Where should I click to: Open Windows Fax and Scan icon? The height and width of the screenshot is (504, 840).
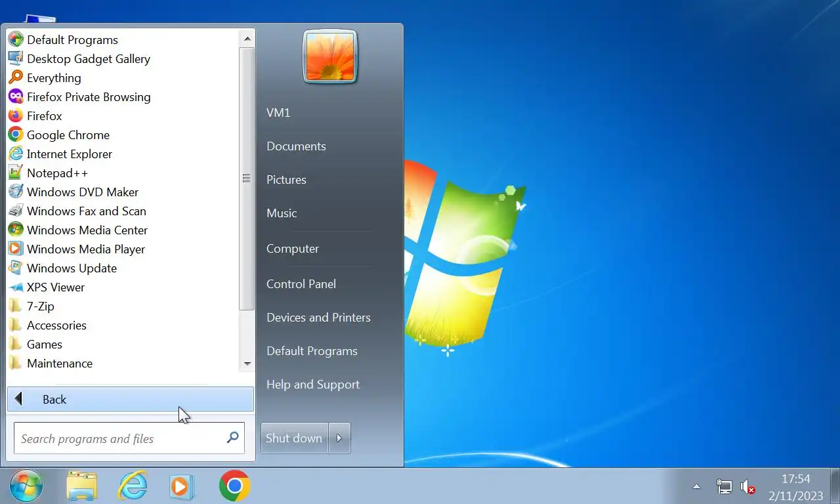[x=16, y=211]
